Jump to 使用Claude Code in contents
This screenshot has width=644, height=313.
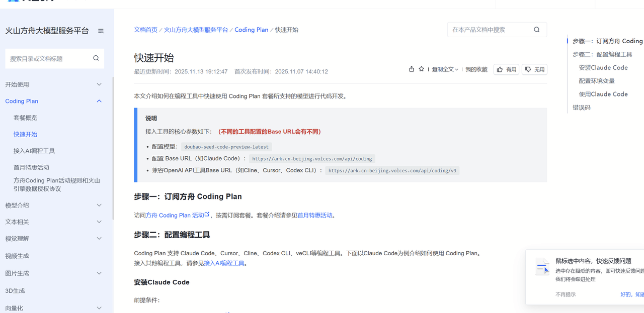coord(603,94)
